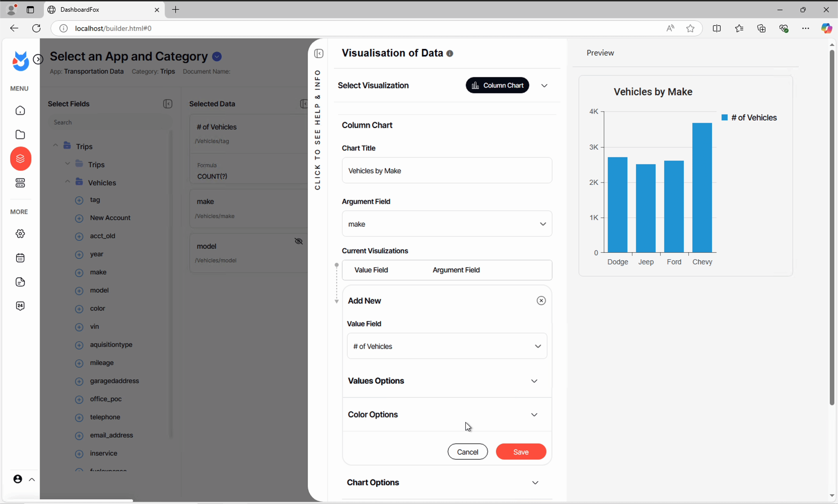The width and height of the screenshot is (838, 504).
Task: Expand the Color Options section
Action: (534, 415)
